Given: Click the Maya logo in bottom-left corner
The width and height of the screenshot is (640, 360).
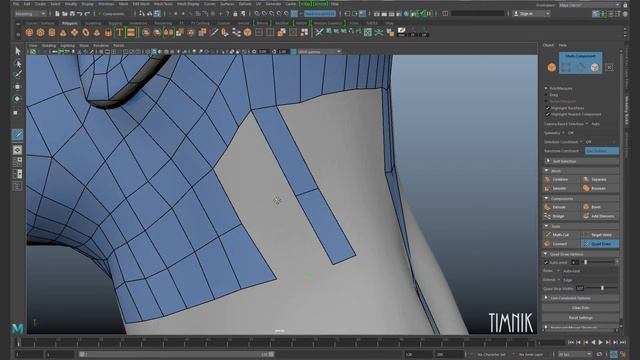Looking at the screenshot, I should (x=17, y=328).
